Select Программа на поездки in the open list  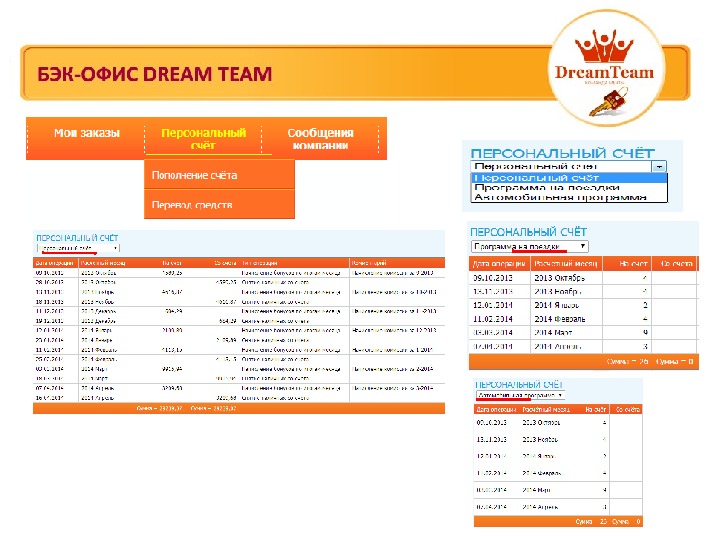(568, 187)
